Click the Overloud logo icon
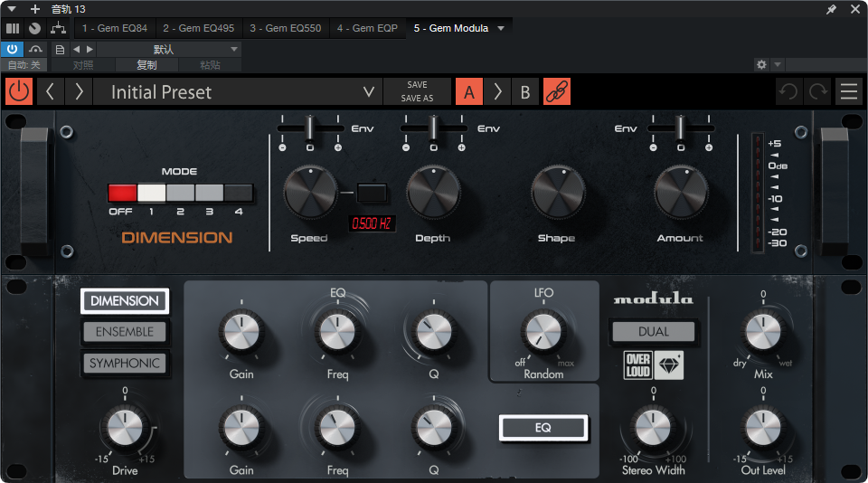 pos(638,365)
